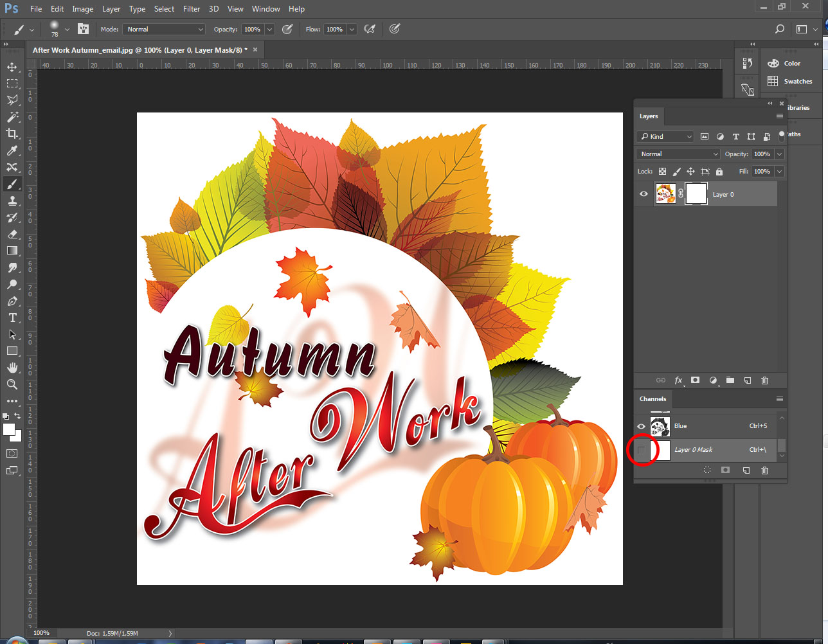
Task: Add a layer style with fx
Action: [x=678, y=380]
